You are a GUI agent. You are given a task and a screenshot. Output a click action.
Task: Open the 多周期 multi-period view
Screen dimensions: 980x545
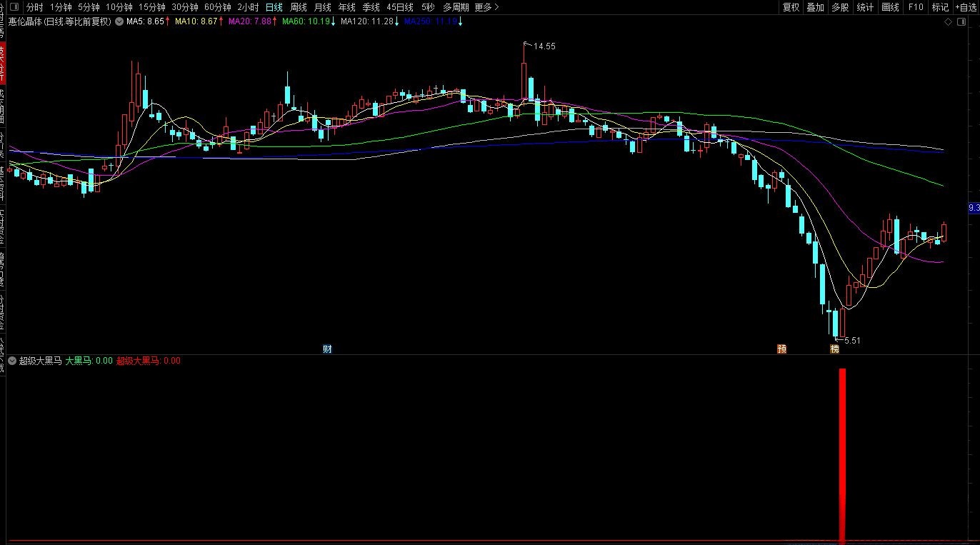coord(456,7)
